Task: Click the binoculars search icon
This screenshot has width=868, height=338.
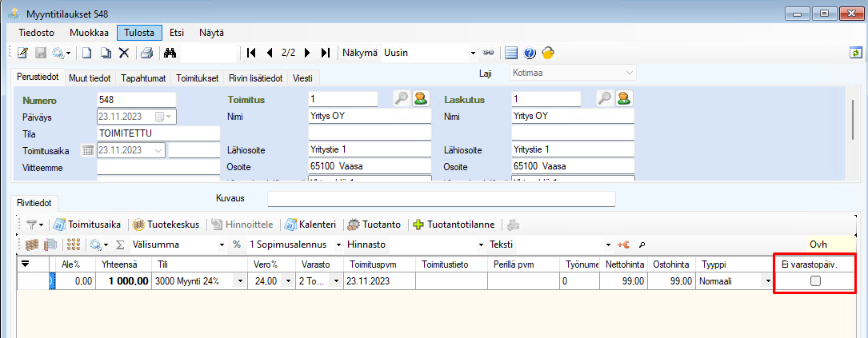Action: click(170, 53)
